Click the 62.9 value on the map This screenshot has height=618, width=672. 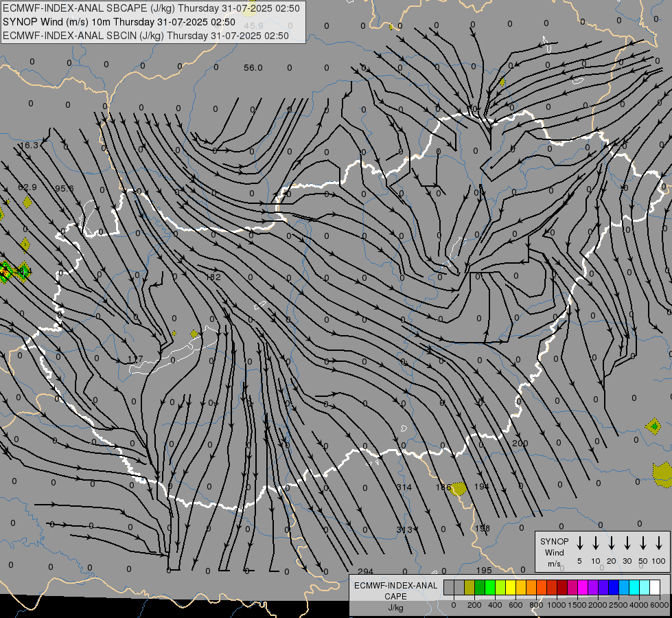pyautogui.click(x=27, y=187)
